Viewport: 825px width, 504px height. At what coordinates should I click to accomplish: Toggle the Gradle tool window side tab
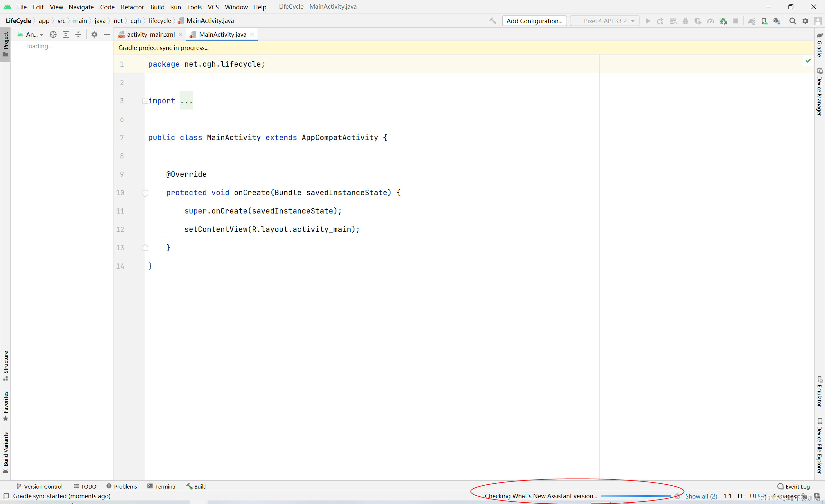[x=820, y=45]
